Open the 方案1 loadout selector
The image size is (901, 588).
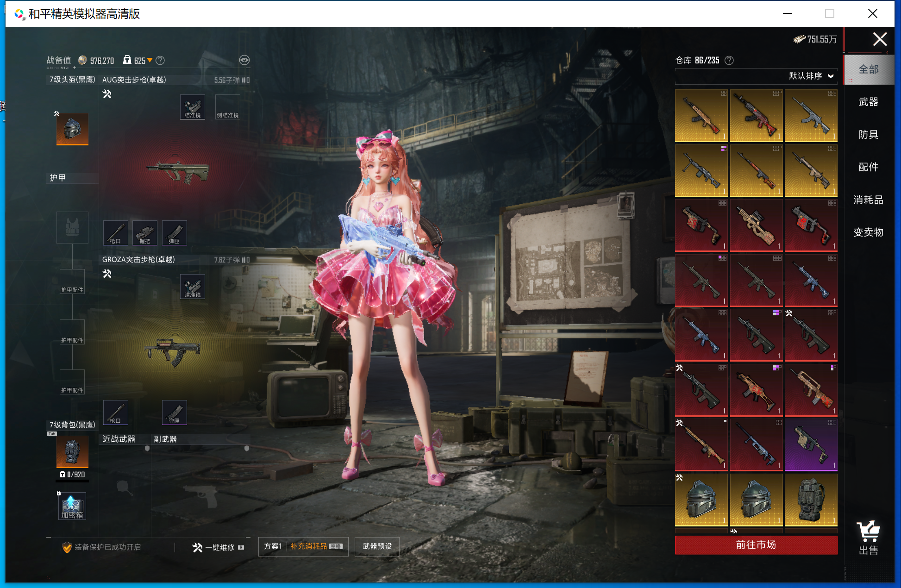[273, 546]
